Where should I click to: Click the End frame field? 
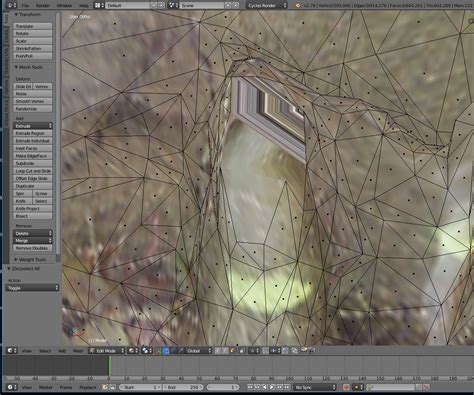(x=183, y=387)
